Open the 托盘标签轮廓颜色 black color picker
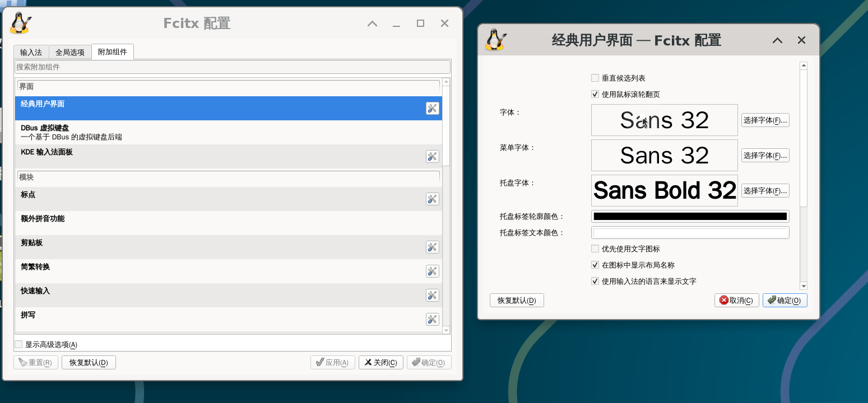Screen dimensions: 868x403 [x=690, y=216]
